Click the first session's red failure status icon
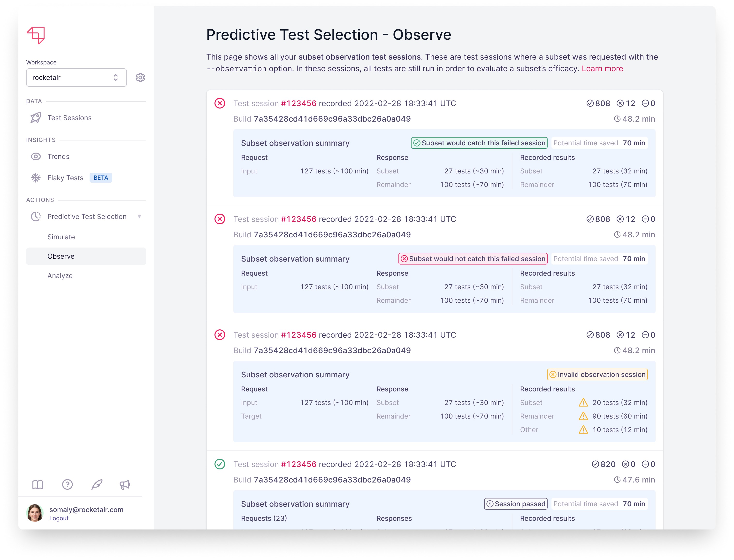Screen dimensions: 734x560 click(220, 103)
